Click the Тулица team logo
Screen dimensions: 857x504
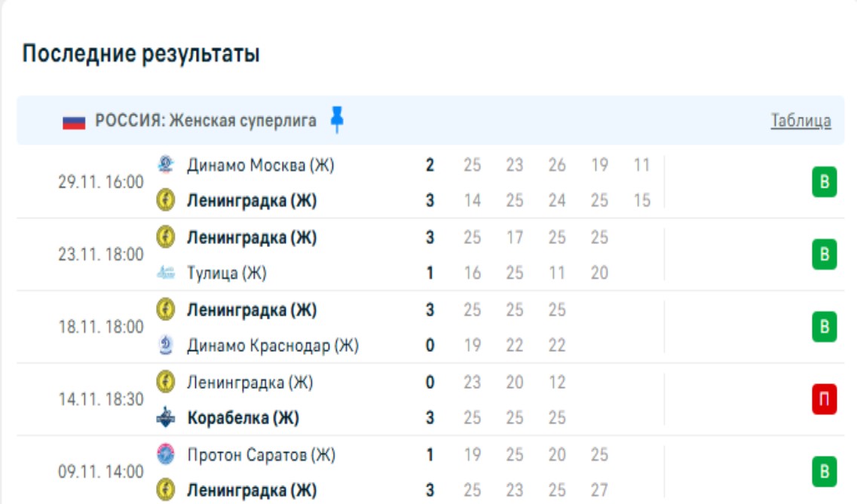point(165,273)
